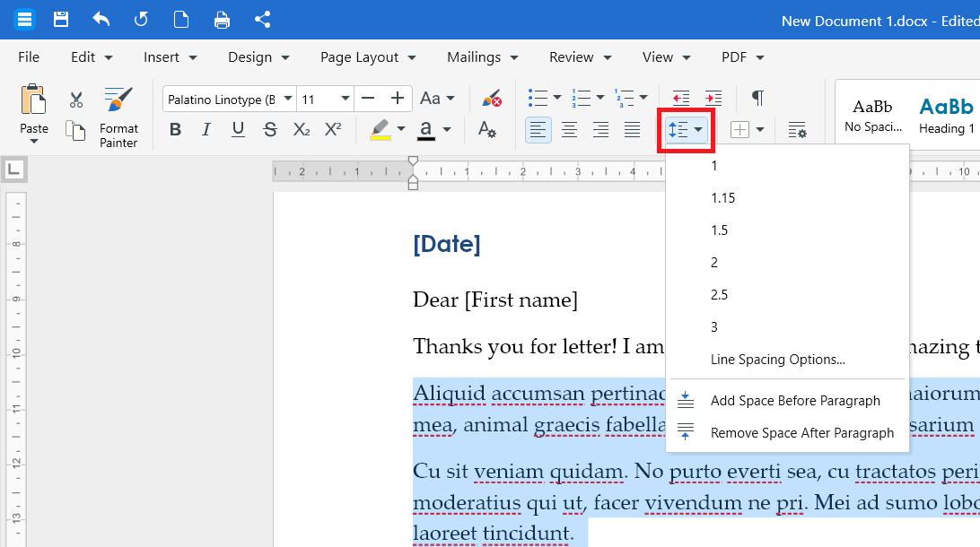Screen dimensions: 980x547
Task: Click the [Date] placeholder text
Action: click(447, 244)
